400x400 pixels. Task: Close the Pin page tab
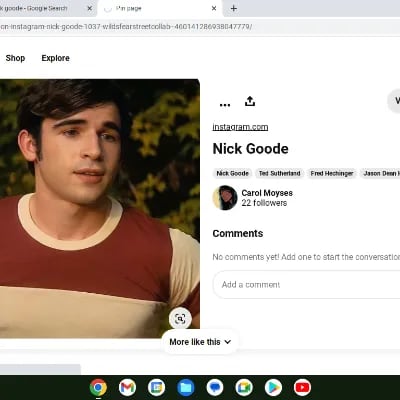point(214,8)
